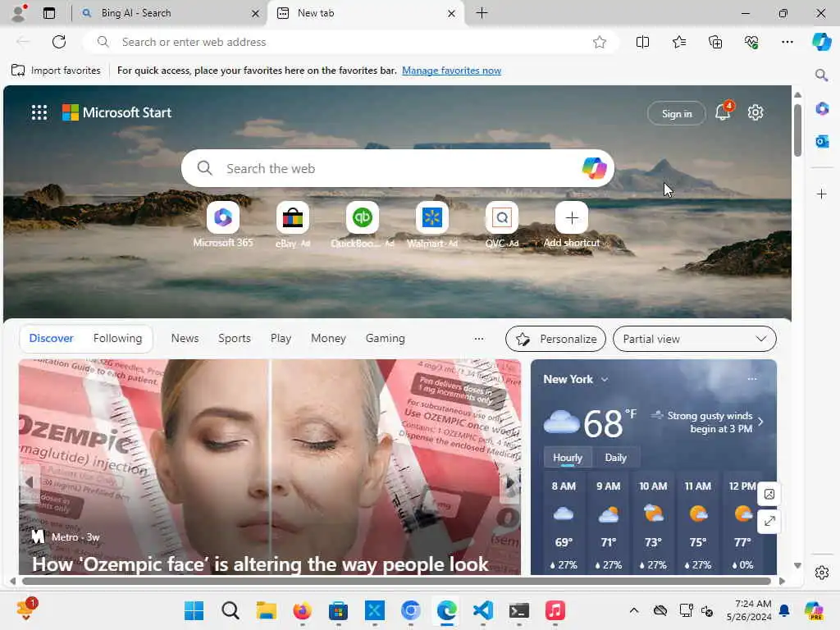Show next news carousel story

[509, 482]
